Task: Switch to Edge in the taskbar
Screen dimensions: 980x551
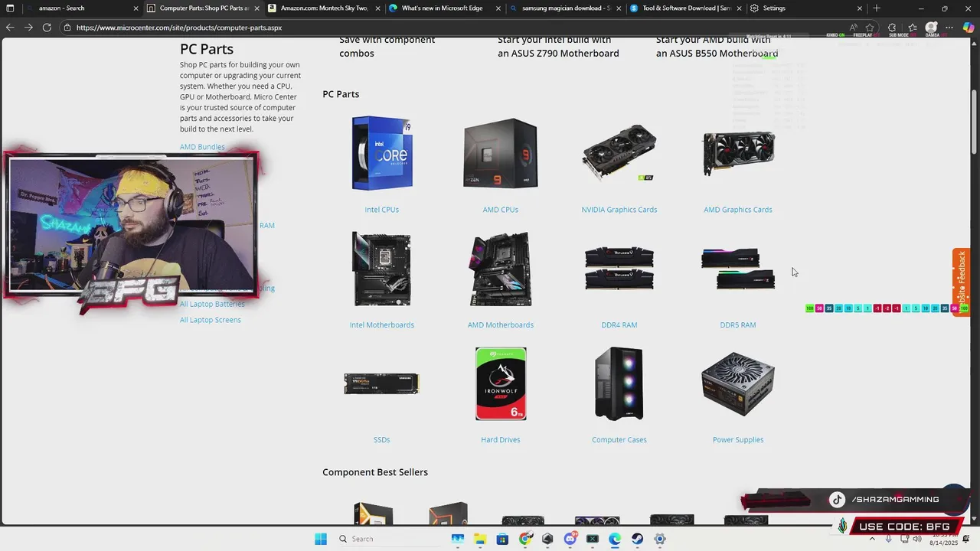Action: coord(615,539)
